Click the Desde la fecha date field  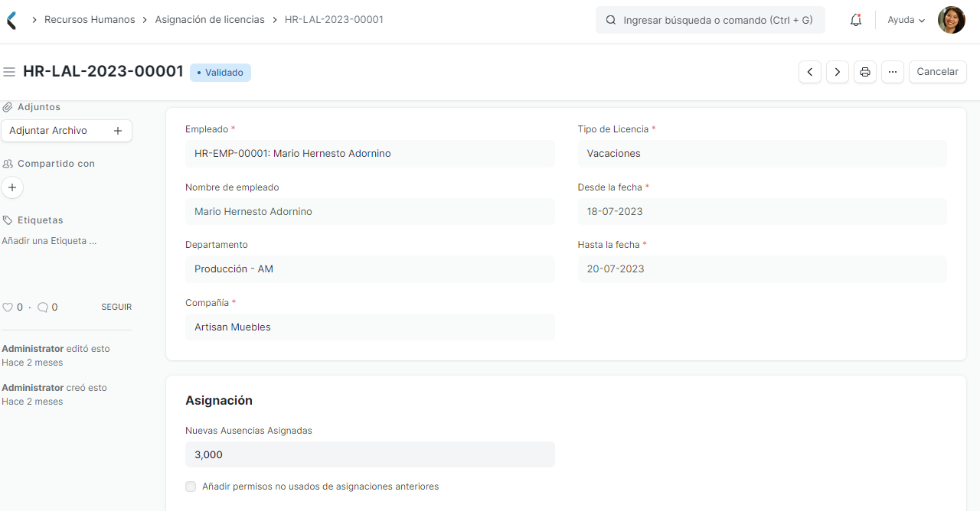(762, 211)
